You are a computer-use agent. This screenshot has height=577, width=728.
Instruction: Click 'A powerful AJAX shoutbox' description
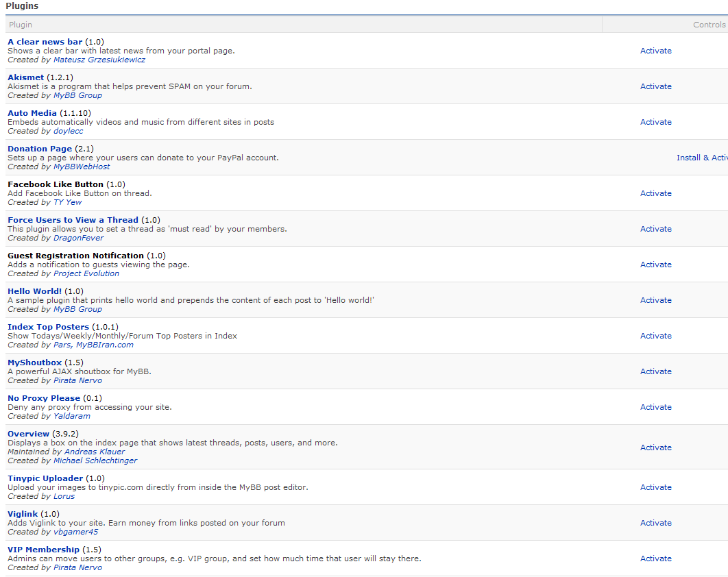point(80,372)
